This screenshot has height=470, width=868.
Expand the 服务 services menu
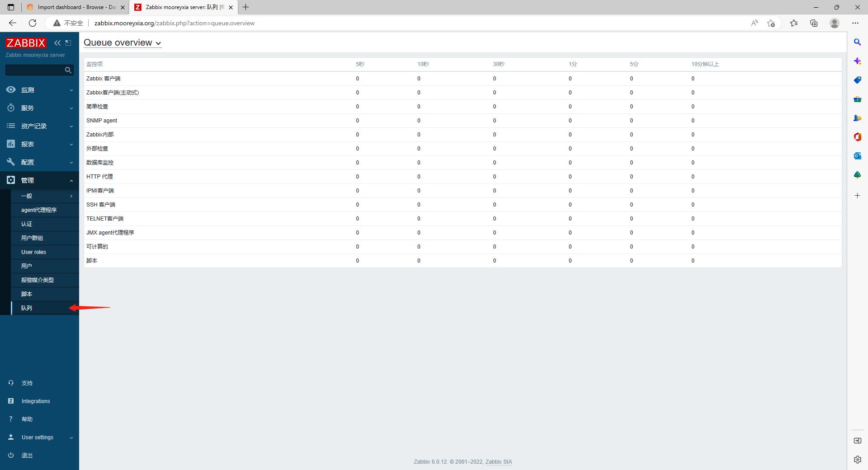click(39, 108)
